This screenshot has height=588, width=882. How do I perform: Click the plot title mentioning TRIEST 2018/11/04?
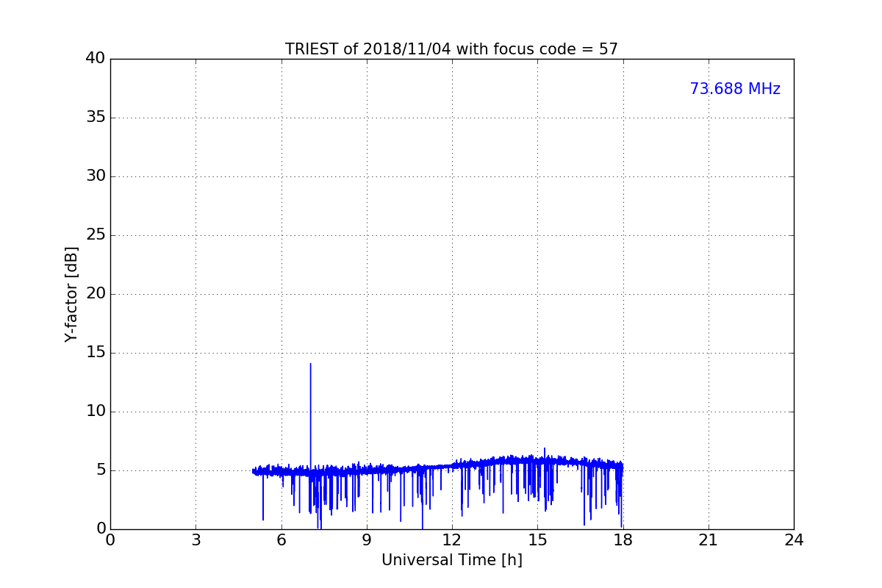[451, 49]
